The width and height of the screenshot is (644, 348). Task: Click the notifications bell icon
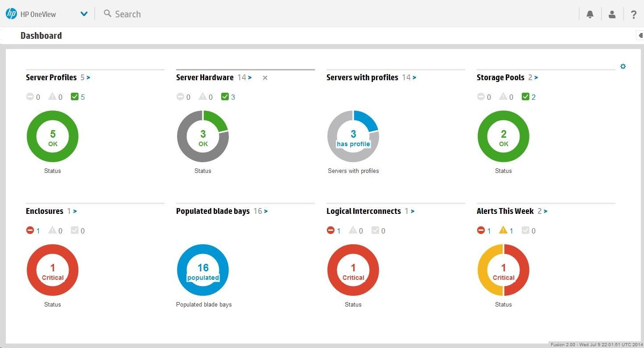click(x=590, y=14)
